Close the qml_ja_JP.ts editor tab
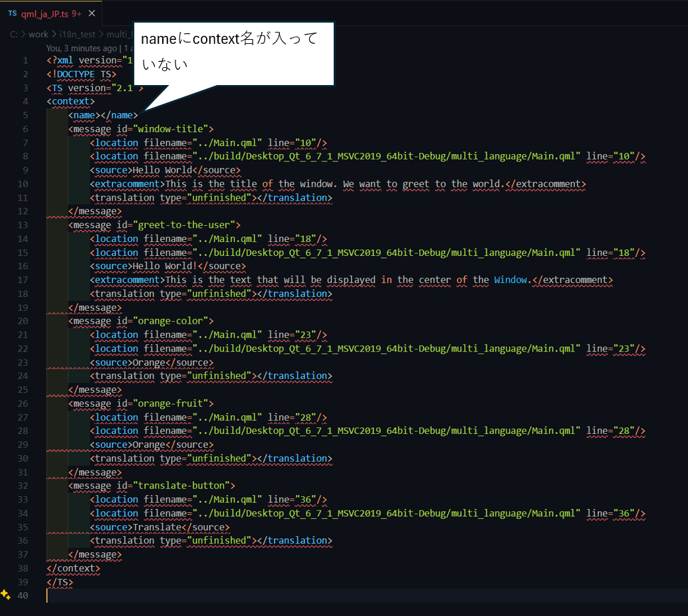Screen dimensions: 688x616 pyautogui.click(x=91, y=13)
